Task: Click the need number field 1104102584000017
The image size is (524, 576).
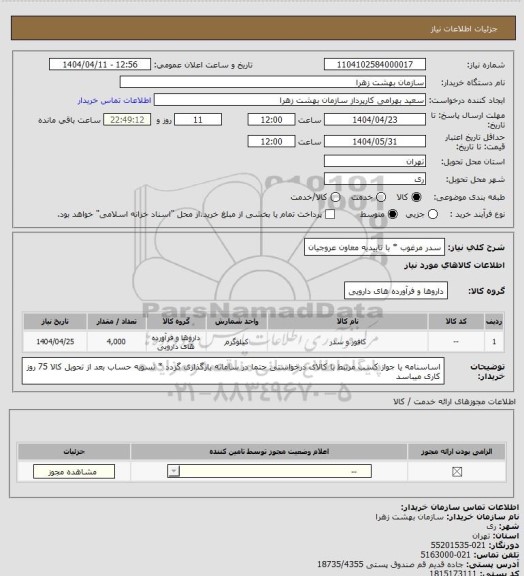Action: pyautogui.click(x=375, y=64)
